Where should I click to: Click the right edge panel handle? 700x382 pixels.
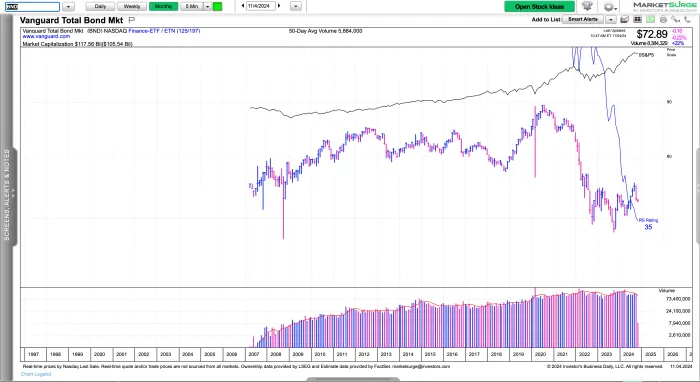click(697, 195)
